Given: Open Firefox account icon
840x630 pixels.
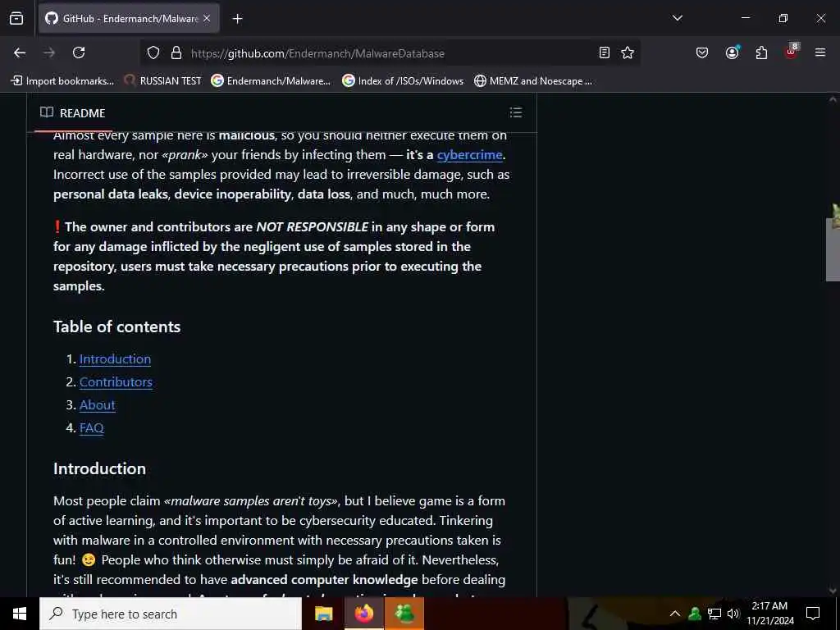Looking at the screenshot, I should [732, 52].
